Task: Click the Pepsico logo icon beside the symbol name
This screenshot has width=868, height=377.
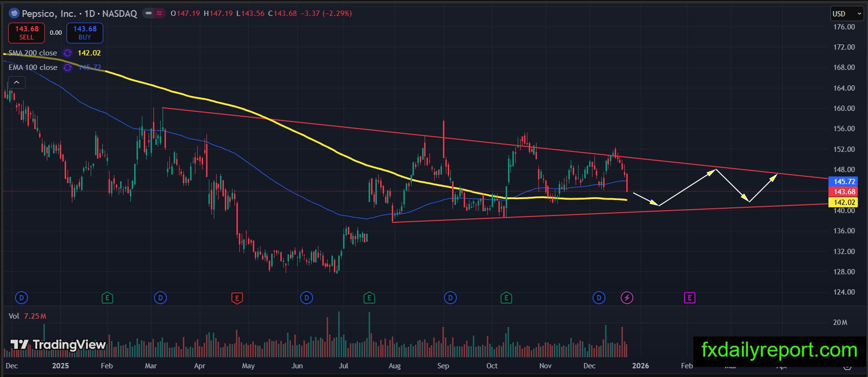Action: coord(14,13)
